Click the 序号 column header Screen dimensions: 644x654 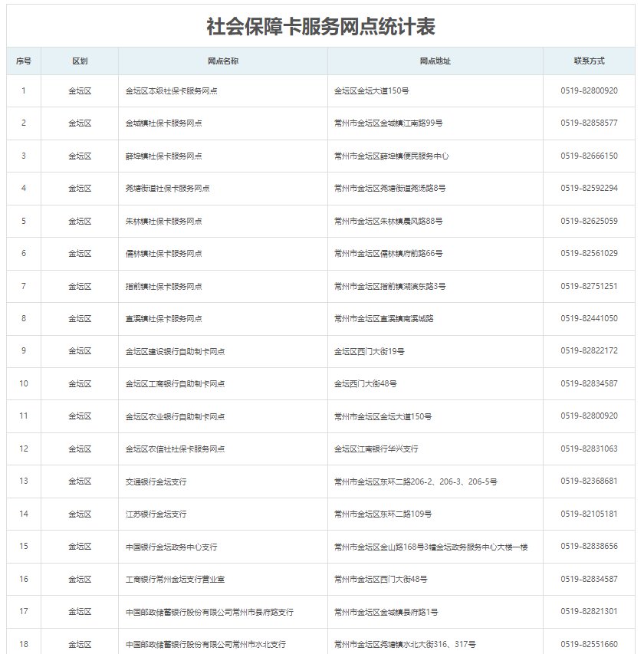[23, 61]
